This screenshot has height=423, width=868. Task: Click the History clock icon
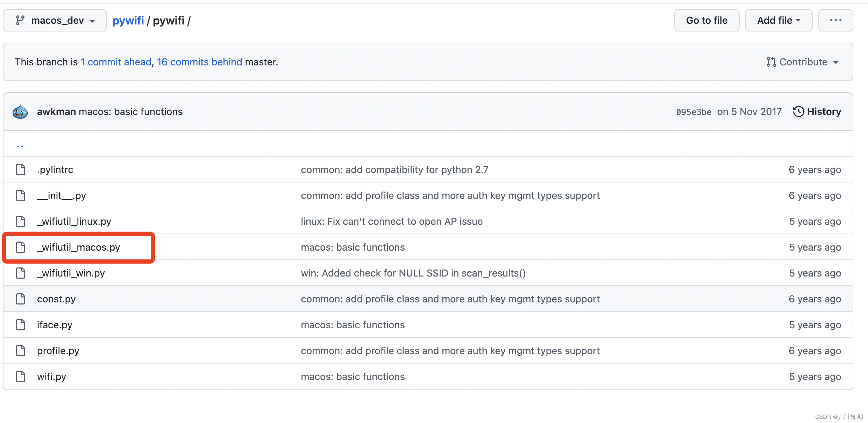tap(798, 112)
